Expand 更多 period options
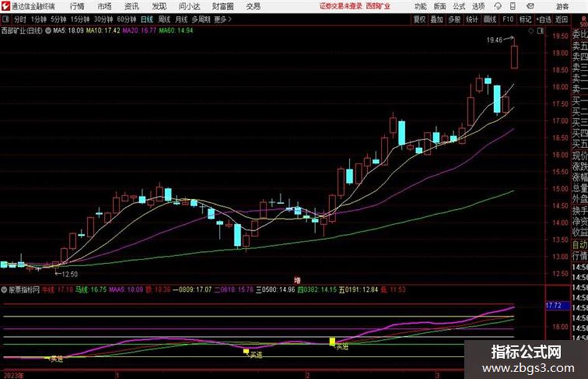This screenshot has height=379, width=588. pos(223,19)
